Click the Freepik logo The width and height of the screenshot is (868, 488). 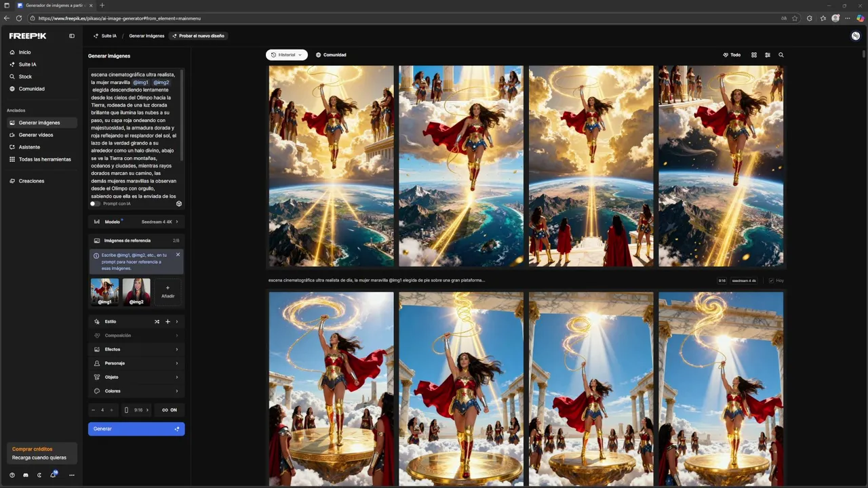[28, 36]
